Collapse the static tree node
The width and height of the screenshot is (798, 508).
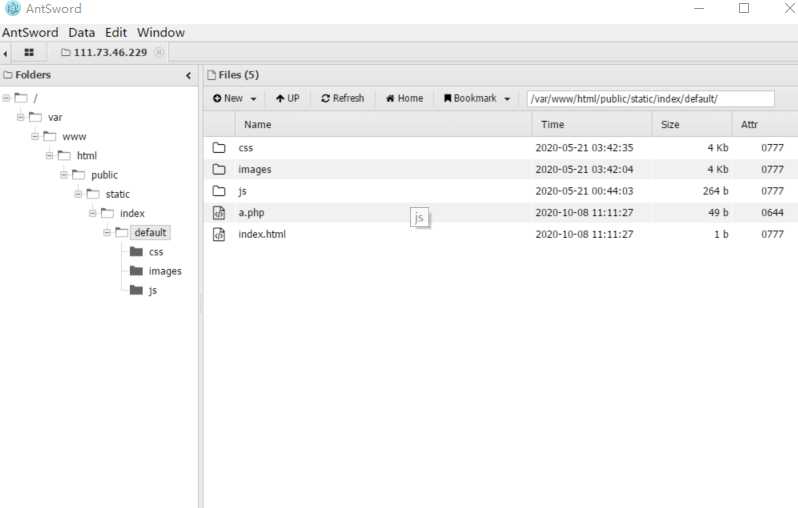[x=78, y=194]
